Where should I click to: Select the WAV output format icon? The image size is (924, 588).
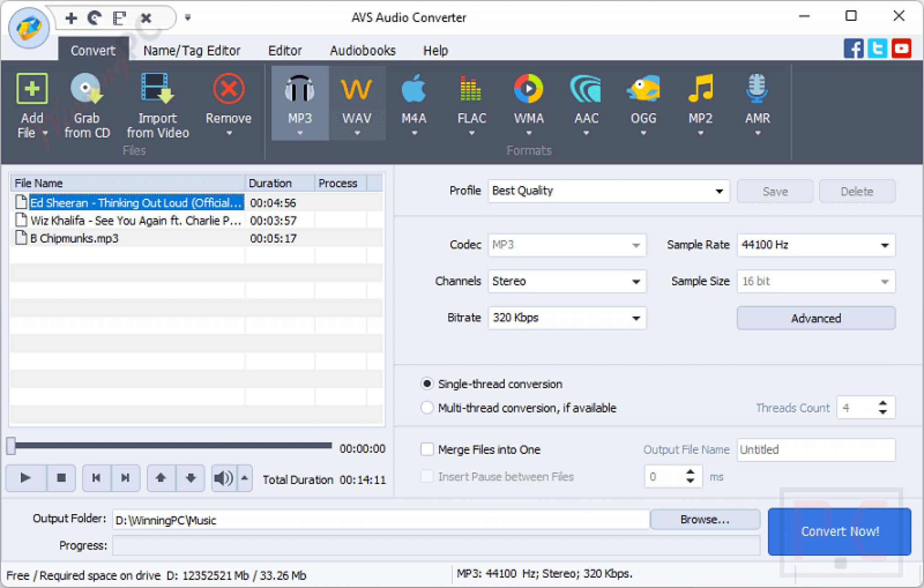[x=357, y=102]
